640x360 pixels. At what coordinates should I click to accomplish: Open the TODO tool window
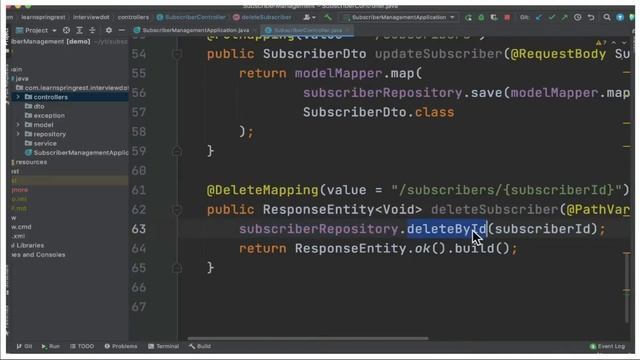pyautogui.click(x=82, y=346)
